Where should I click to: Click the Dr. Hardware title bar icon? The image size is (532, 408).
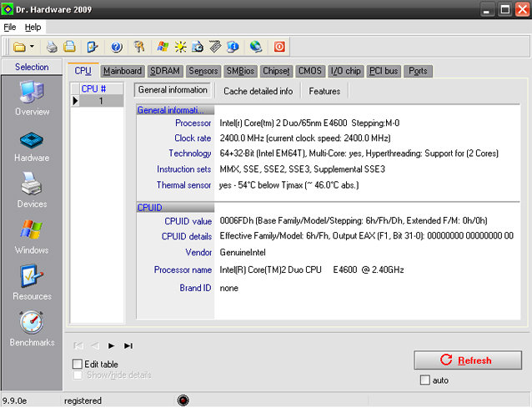click(8, 9)
